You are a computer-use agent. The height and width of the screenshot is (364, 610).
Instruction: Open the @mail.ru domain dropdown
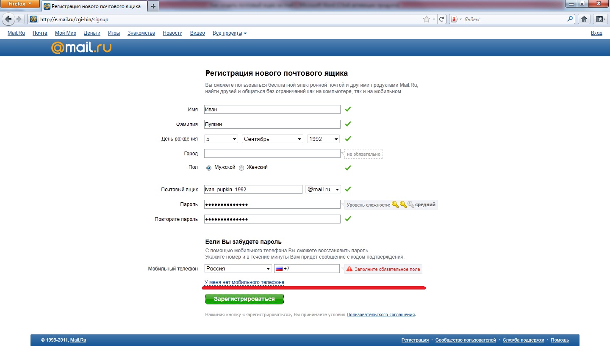click(x=323, y=189)
